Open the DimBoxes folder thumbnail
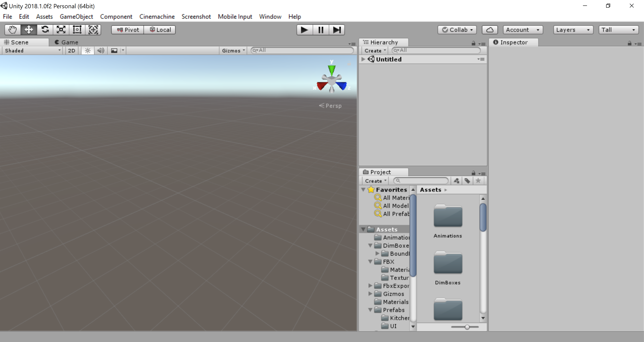This screenshot has width=644, height=342. [448, 263]
